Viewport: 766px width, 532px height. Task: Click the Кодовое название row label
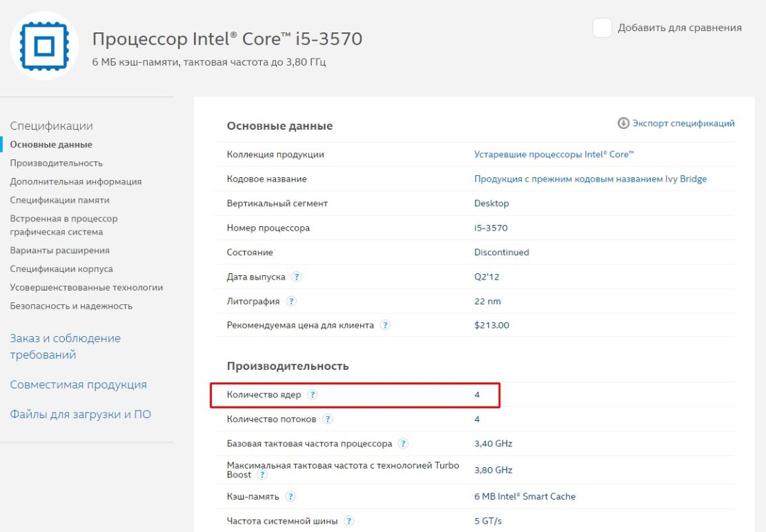click(266, 179)
